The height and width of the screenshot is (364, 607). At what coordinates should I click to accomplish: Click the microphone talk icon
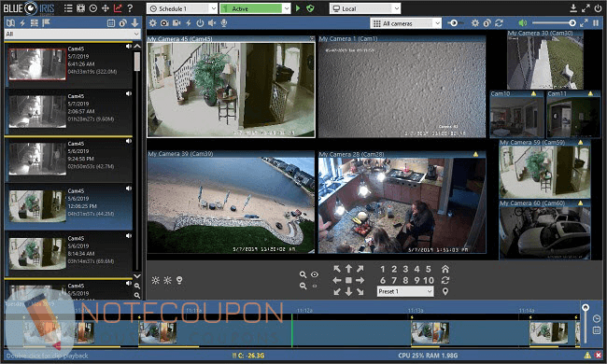click(x=224, y=23)
